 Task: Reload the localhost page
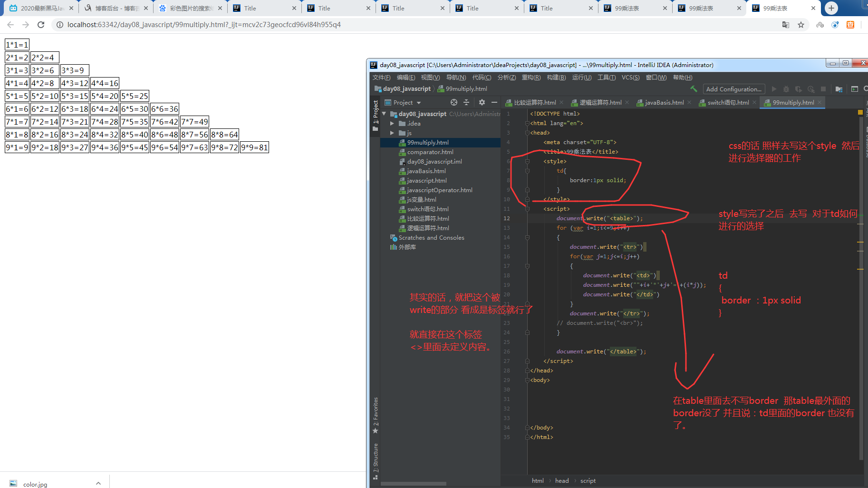41,25
